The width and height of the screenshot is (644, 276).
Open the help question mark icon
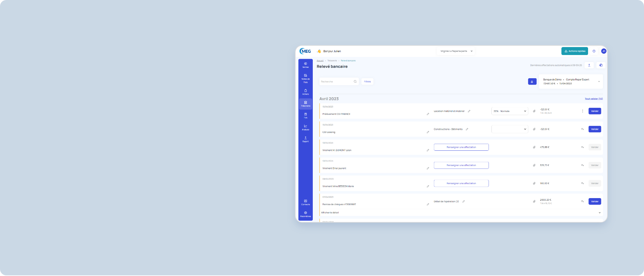coord(594,51)
